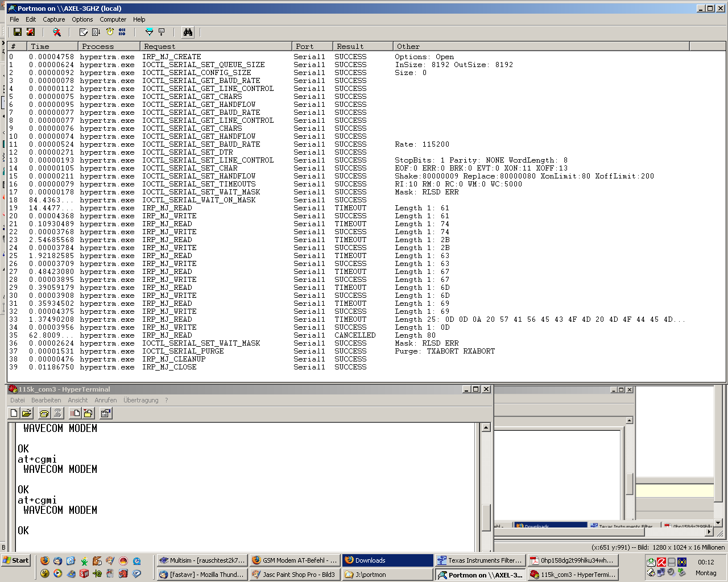Click the Save log icon in Portmon toolbar
Screen dimensions: 728x582
click(18, 32)
